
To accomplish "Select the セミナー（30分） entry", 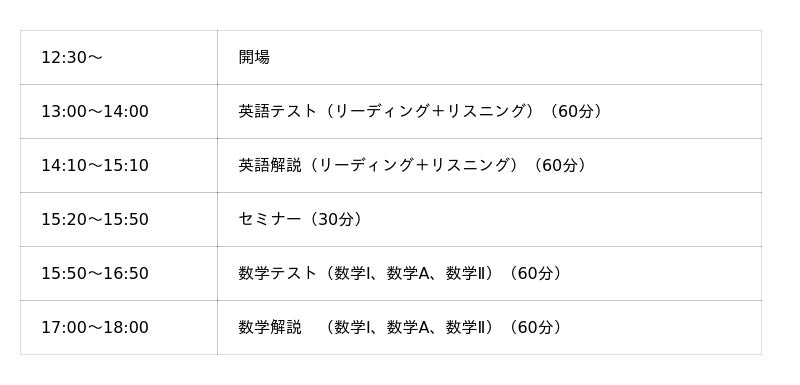I will pyautogui.click(x=302, y=219).
